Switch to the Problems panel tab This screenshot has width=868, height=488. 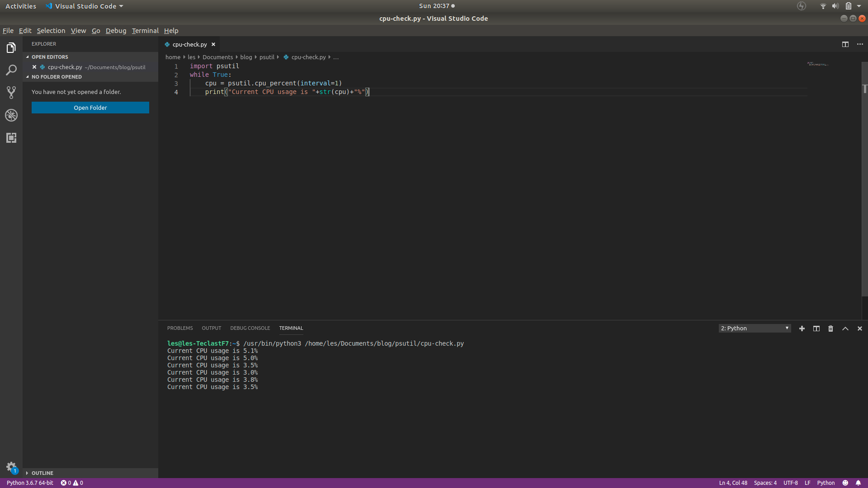(x=180, y=328)
